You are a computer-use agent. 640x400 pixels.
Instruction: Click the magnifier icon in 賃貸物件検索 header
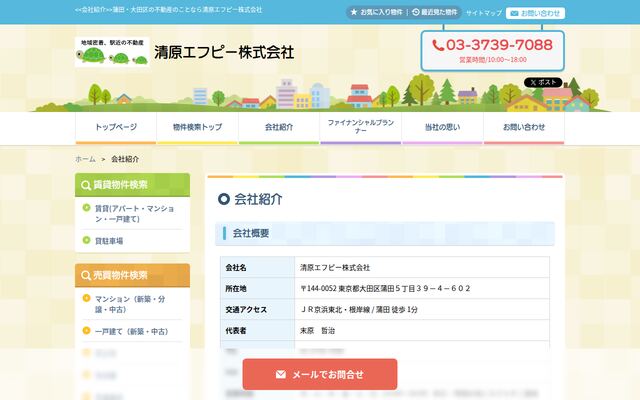point(86,185)
